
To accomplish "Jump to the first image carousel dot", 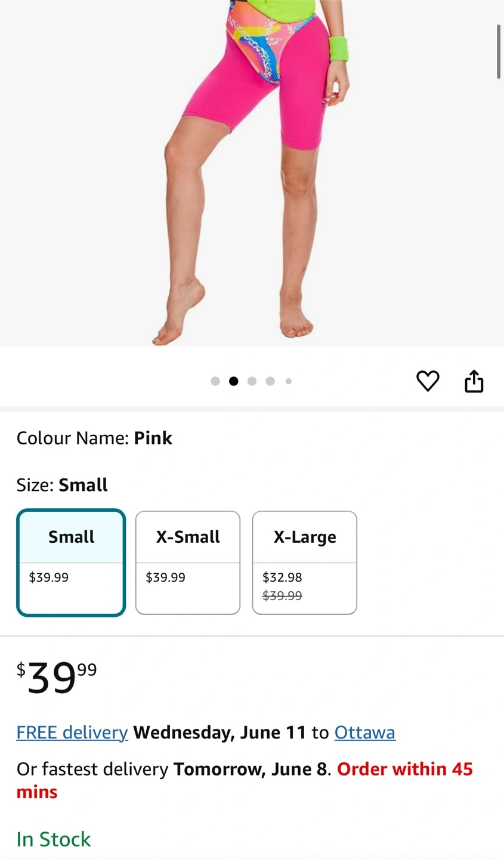I will click(x=215, y=381).
